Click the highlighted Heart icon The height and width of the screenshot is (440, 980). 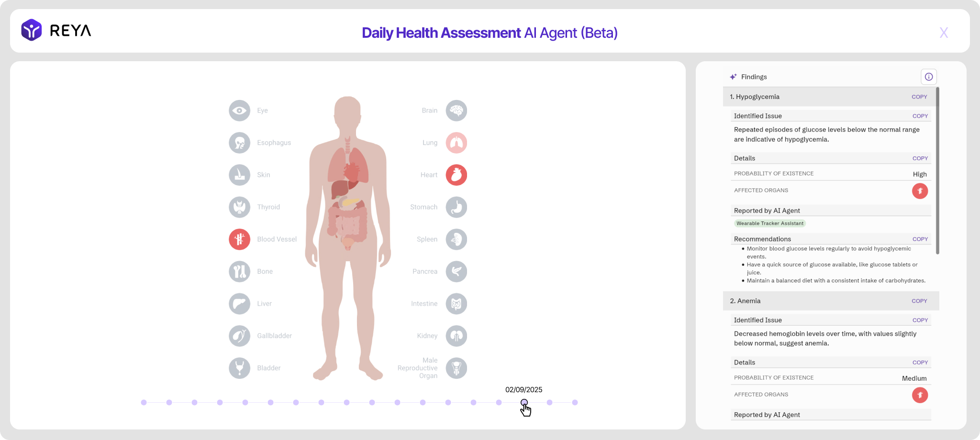pos(456,175)
